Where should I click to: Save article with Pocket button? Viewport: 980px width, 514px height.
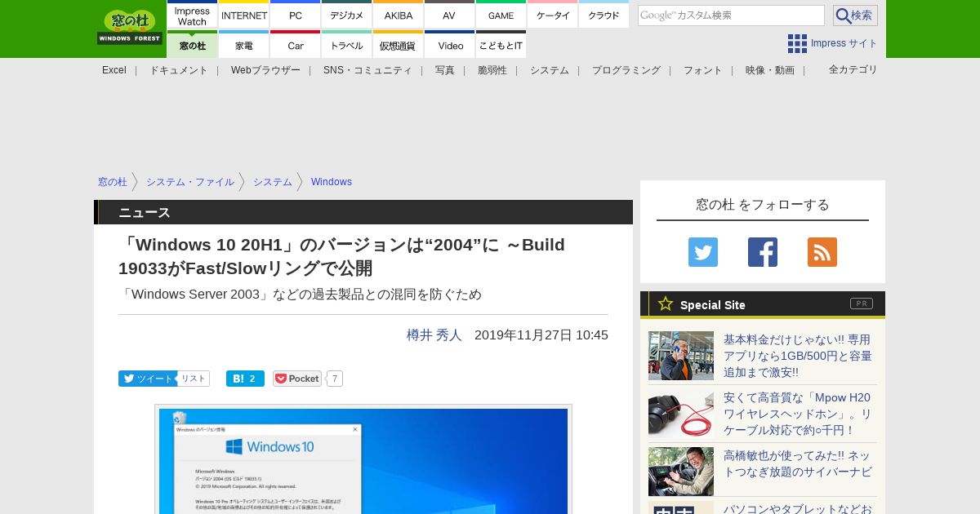coord(297,379)
